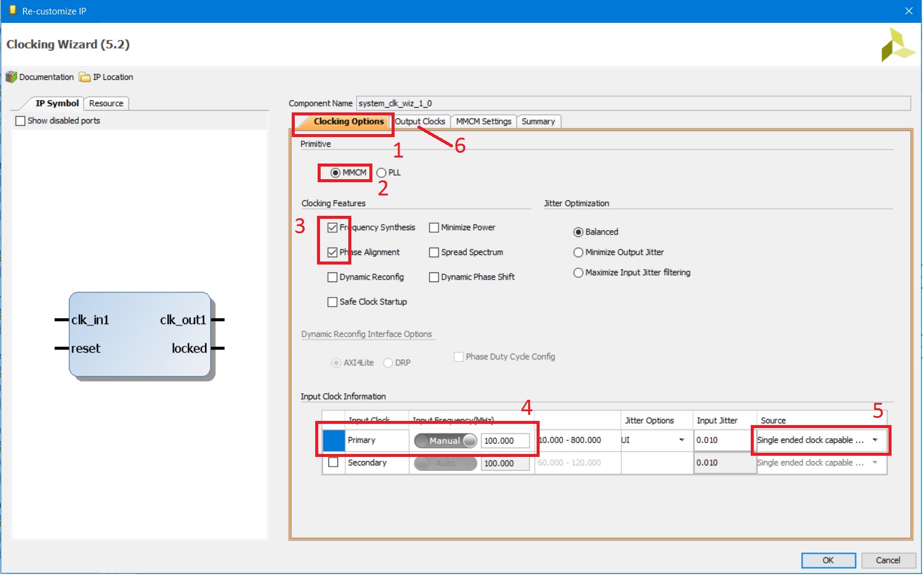Click the Primary input frequency field
Image resolution: width=924 pixels, height=576 pixels.
[505, 441]
